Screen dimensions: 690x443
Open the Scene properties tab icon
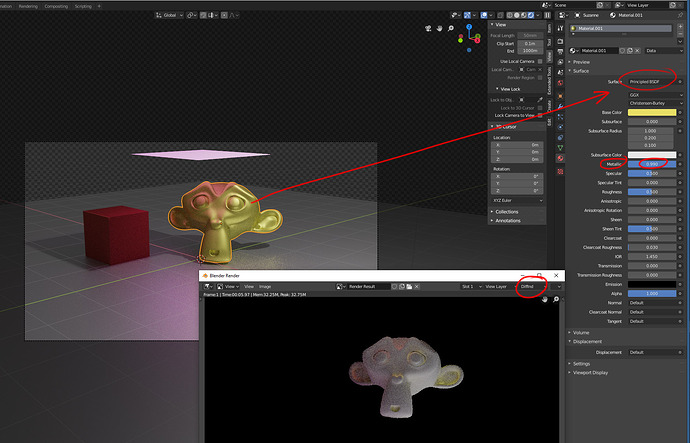[x=560, y=73]
